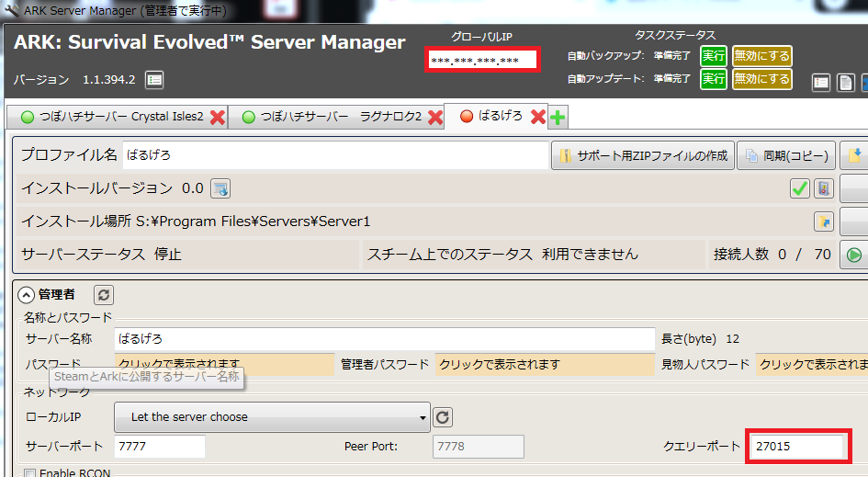Refresh the local IP list
Viewport: 868px width, 477px height.
tap(443, 417)
